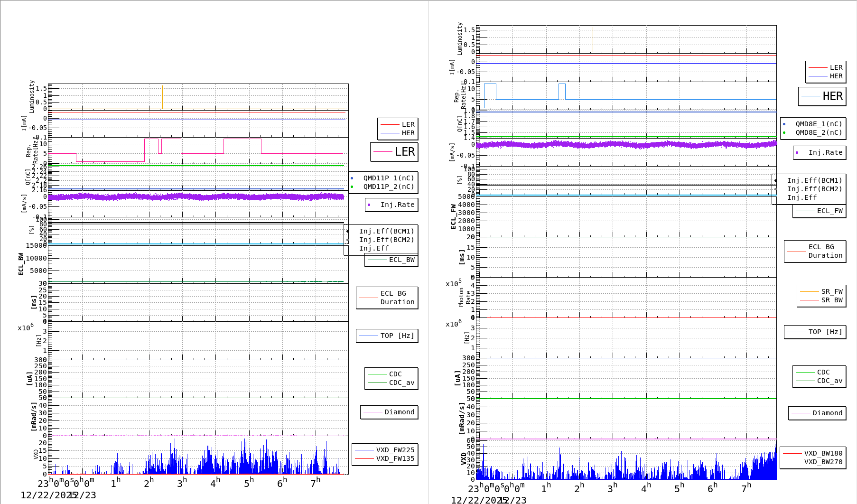Viewport: 857px width, 504px height.
Task: Click the blue HER line sample in the current legend
Action: coord(389,133)
